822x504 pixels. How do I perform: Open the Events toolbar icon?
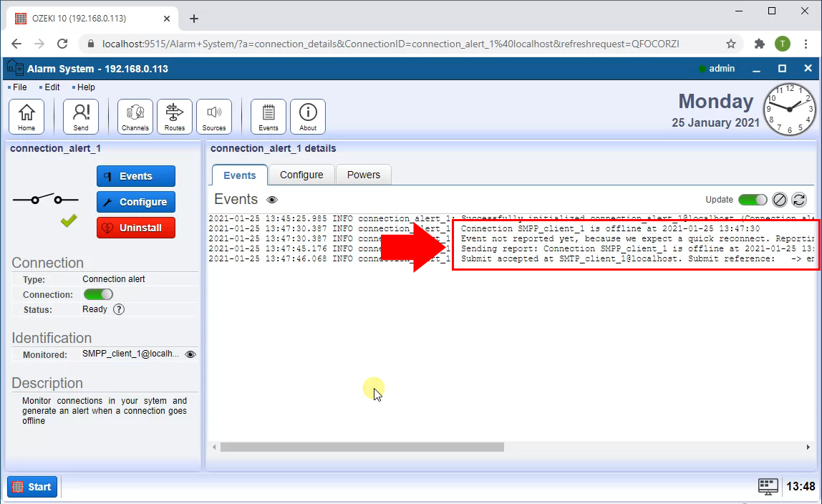[x=269, y=116]
